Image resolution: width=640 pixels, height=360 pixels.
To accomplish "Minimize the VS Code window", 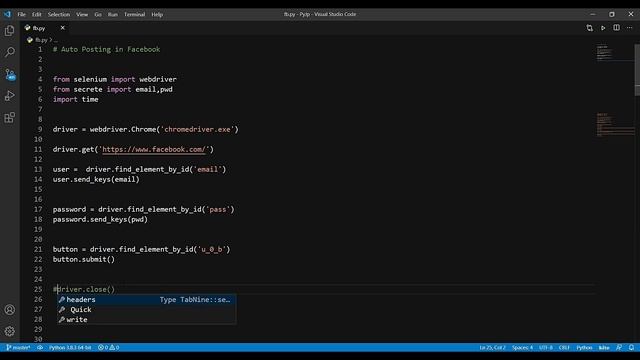I will [x=593, y=14].
